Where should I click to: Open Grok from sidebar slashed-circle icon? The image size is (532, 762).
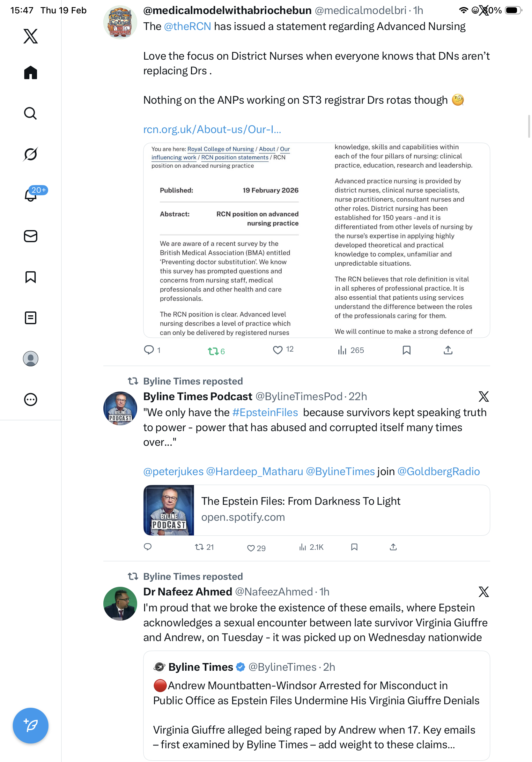click(31, 154)
